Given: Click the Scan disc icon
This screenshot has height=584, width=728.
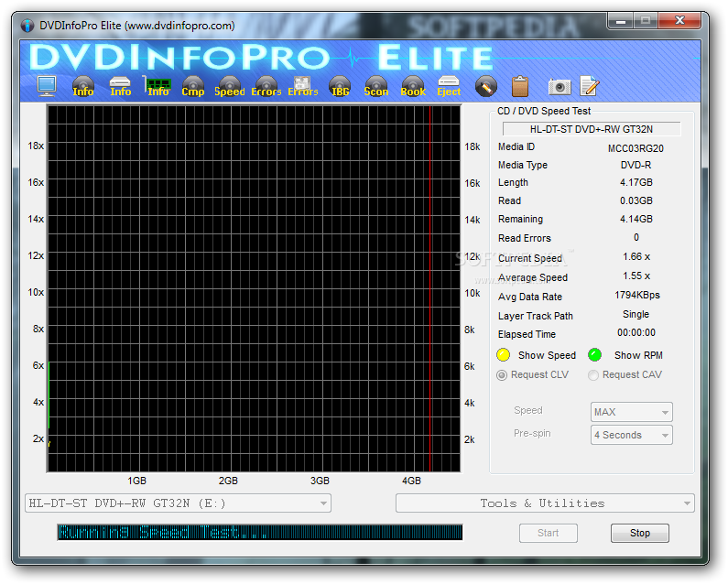Looking at the screenshot, I should 376,86.
